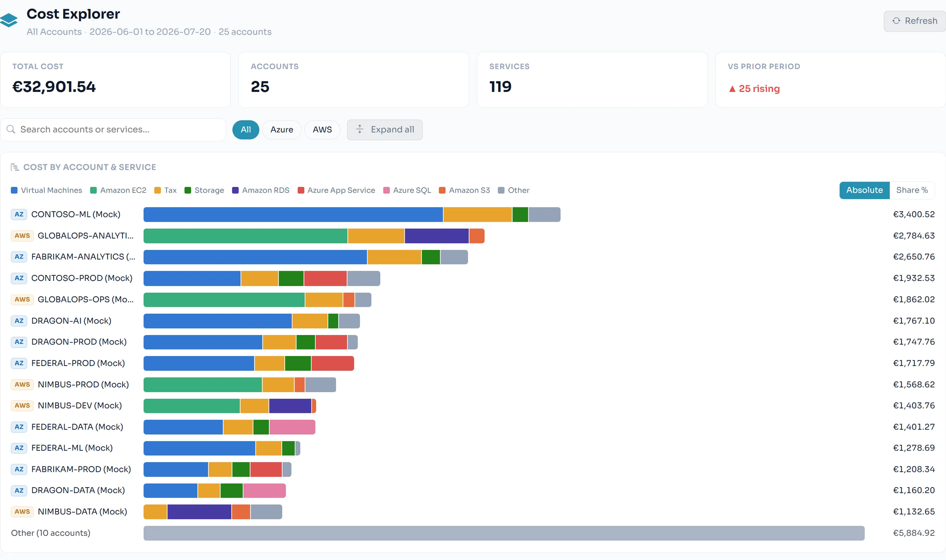Click the Virtual Machines blue legend swatch
946x560 pixels.
click(14, 190)
